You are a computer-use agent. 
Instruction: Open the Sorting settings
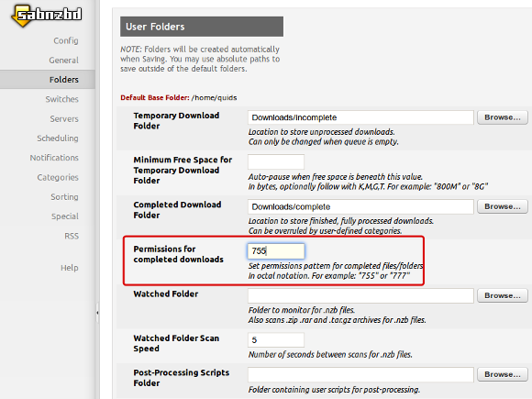point(64,197)
